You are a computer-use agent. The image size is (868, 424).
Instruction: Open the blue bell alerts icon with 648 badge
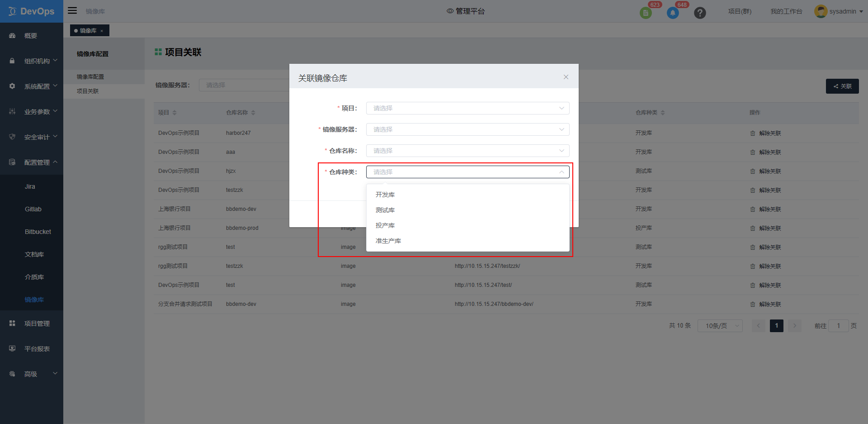coord(673,13)
